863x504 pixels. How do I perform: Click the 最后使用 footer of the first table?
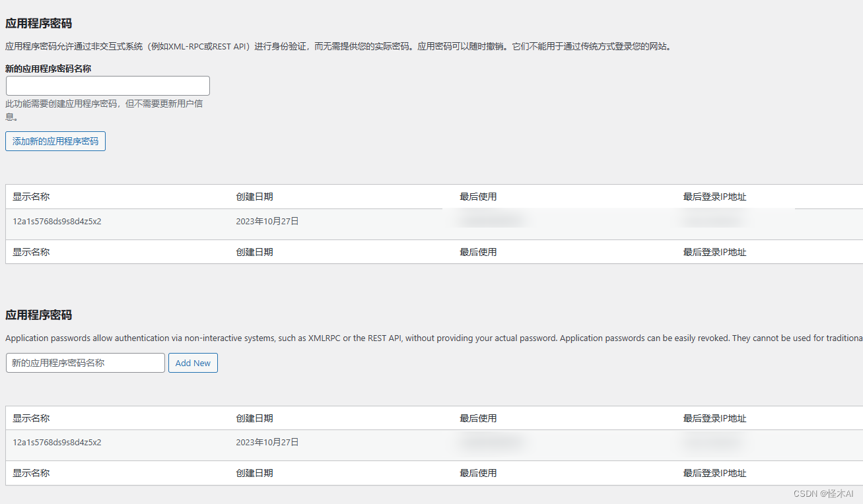(478, 252)
